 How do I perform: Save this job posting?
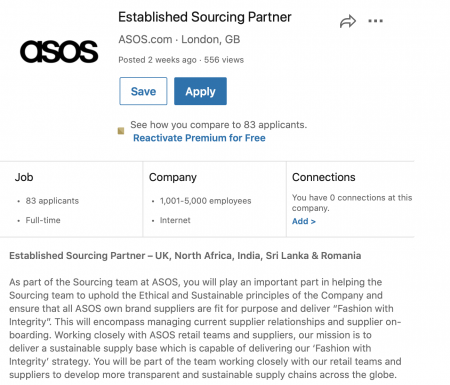coord(143,91)
